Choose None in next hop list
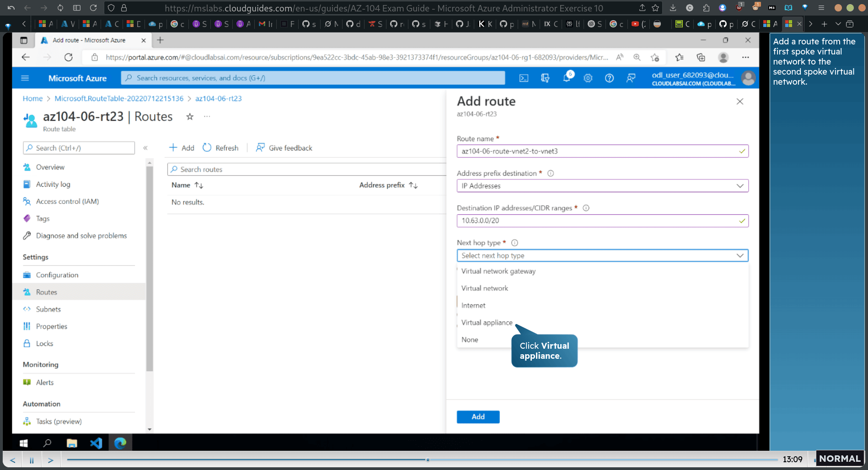The image size is (868, 470). (x=470, y=340)
